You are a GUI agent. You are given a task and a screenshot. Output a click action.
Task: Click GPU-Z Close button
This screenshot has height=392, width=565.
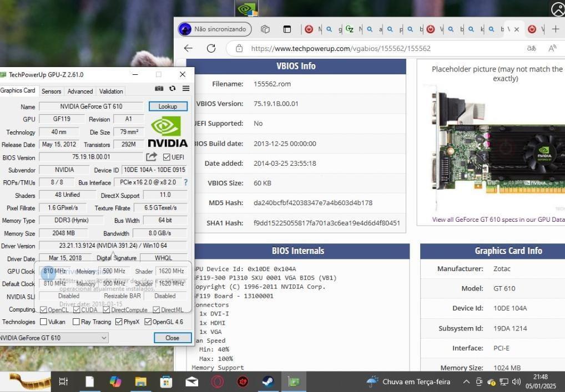point(173,338)
